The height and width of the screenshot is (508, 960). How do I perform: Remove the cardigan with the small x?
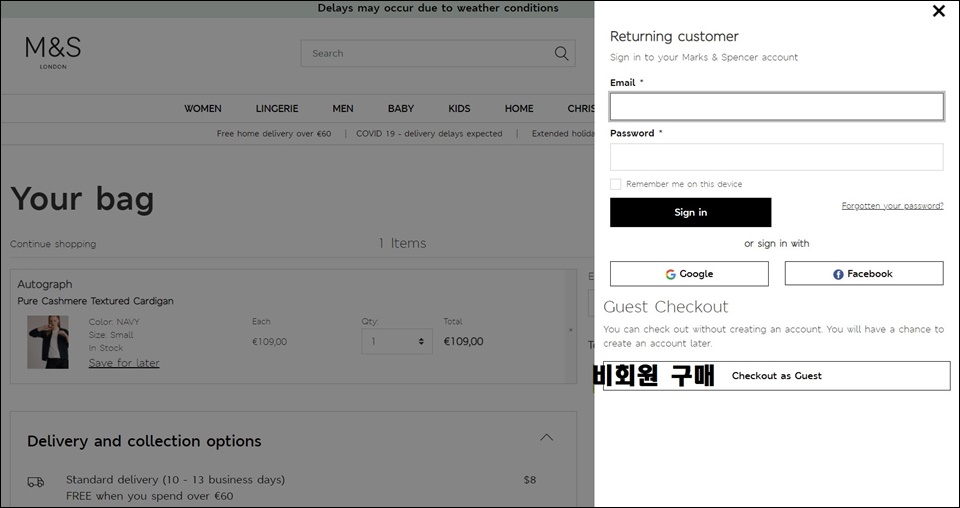(571, 330)
